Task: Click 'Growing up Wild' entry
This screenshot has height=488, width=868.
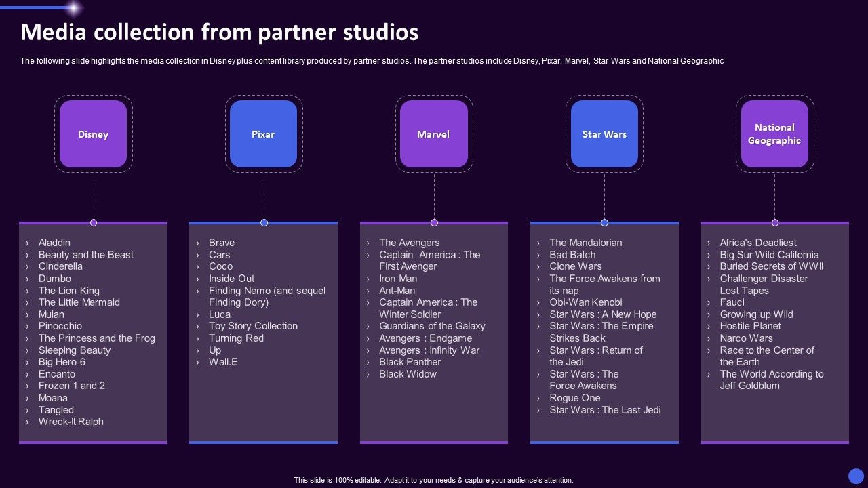Action: pos(757,314)
